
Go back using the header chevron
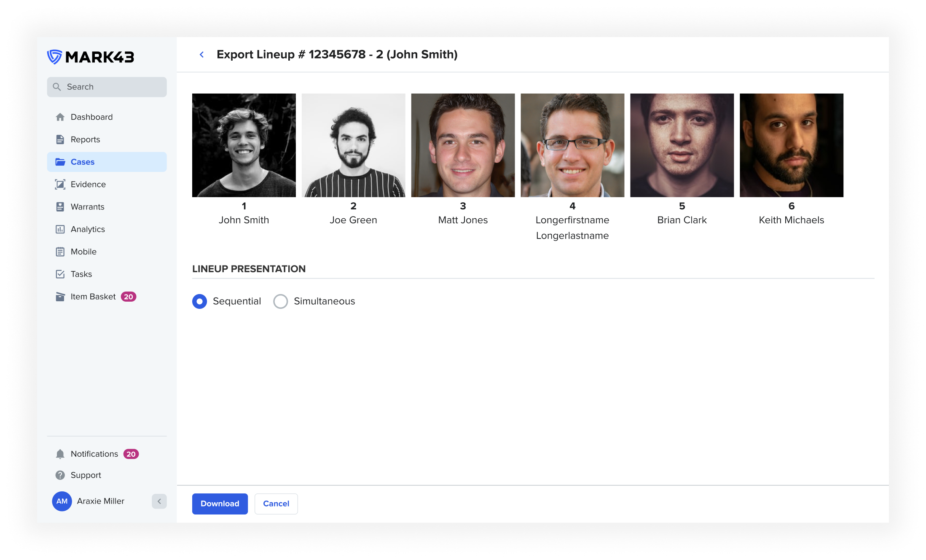coord(202,55)
